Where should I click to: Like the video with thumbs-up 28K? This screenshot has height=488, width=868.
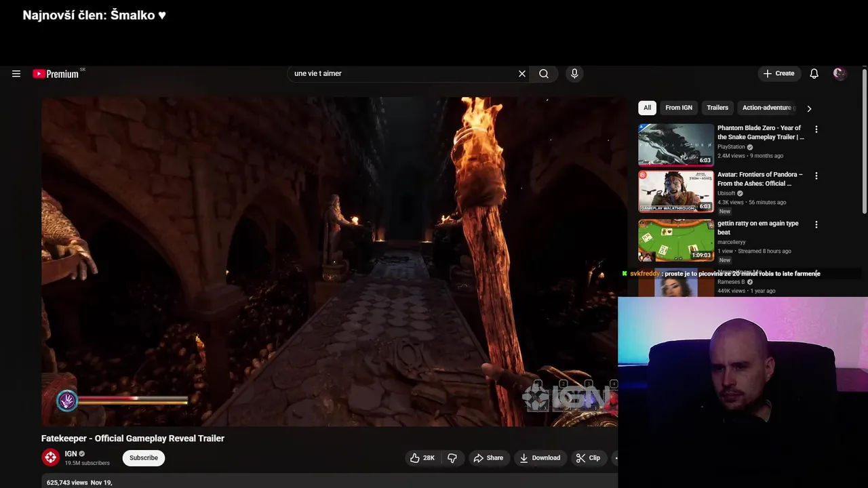(422, 458)
